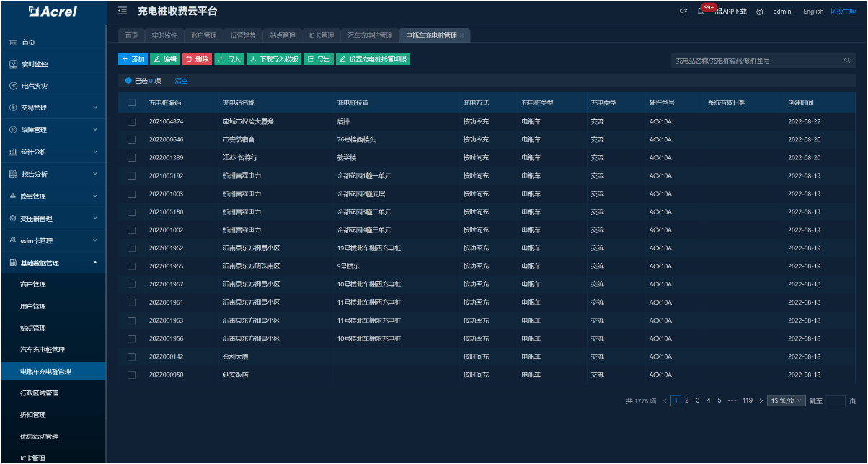868x464 pixels.
Task: Check the select-all checkbox in table header
Action: click(132, 102)
